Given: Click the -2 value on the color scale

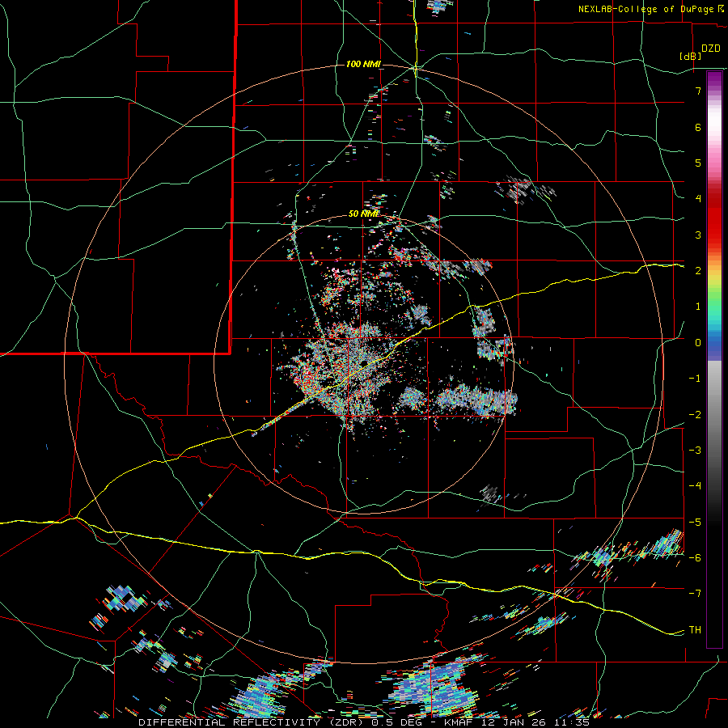Looking at the screenshot, I should [x=695, y=415].
